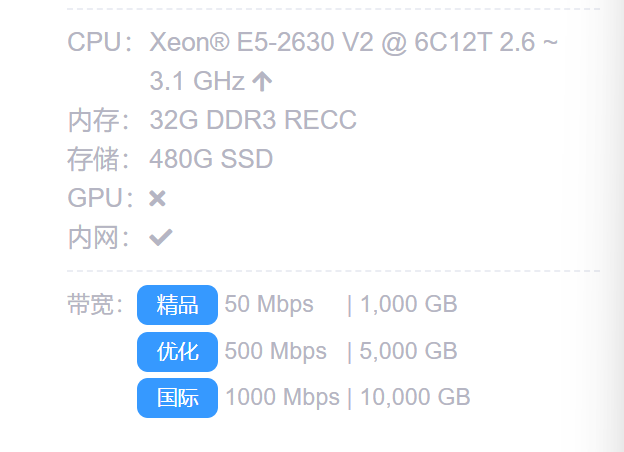Click the GPU unavailable cross icon

point(157,198)
